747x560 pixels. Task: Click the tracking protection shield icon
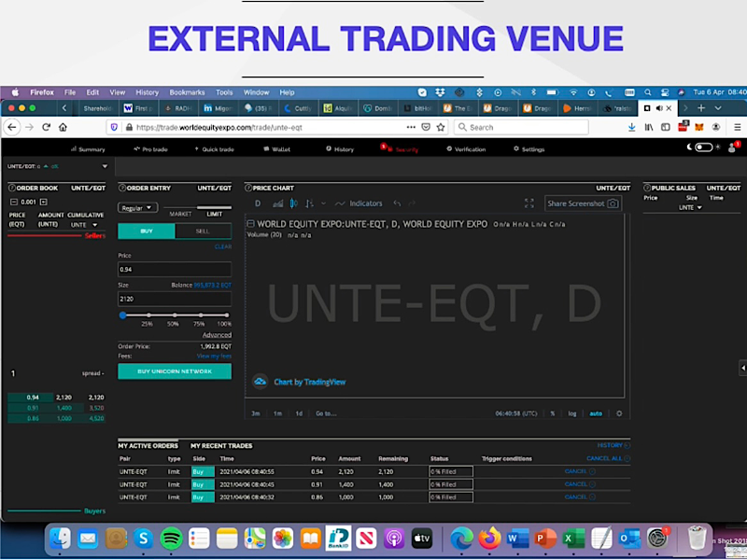pos(114,127)
